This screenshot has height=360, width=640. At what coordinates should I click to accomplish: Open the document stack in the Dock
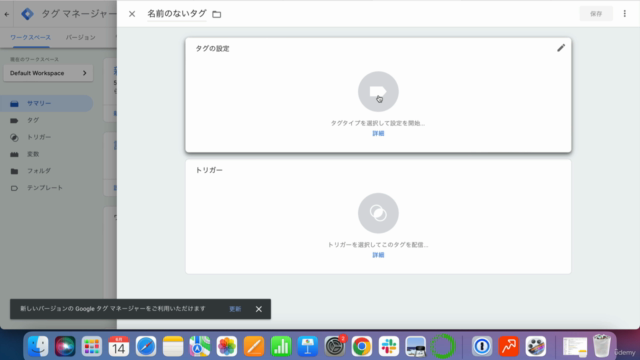[x=575, y=347]
